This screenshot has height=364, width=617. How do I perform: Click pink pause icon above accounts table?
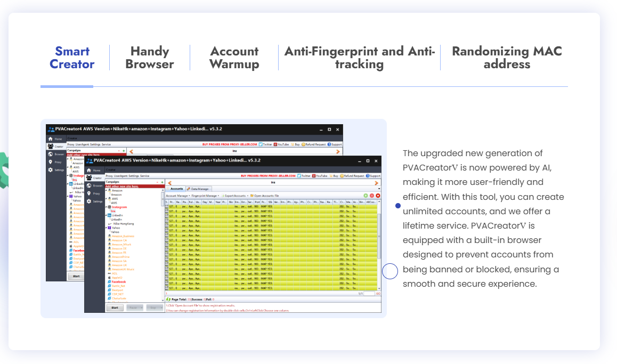coord(372,196)
